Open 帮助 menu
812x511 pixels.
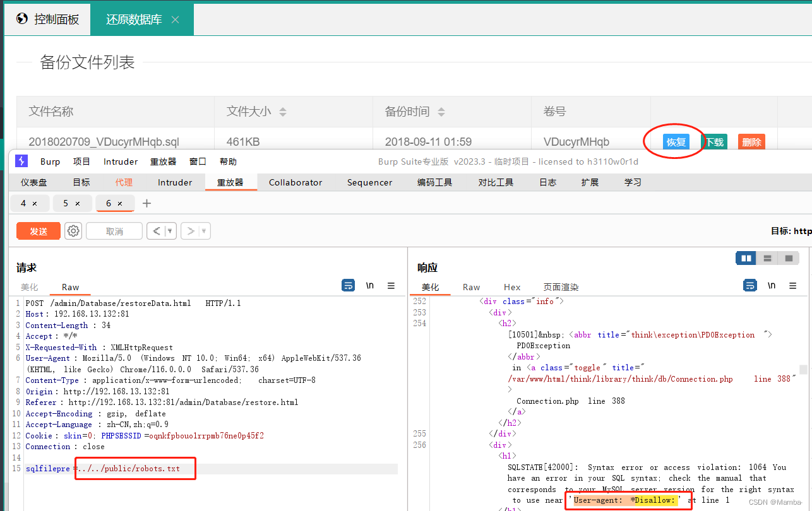(x=228, y=162)
